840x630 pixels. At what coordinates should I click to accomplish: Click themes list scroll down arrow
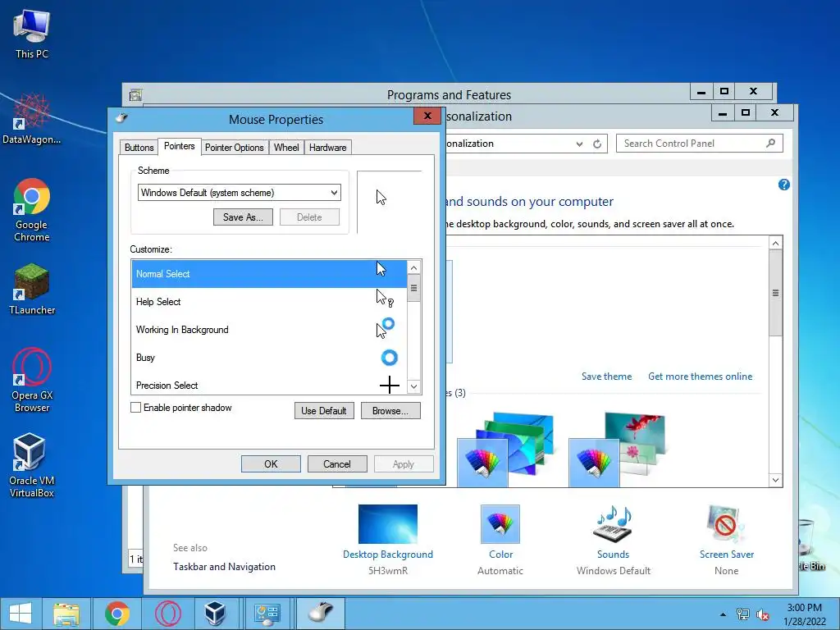click(x=775, y=480)
